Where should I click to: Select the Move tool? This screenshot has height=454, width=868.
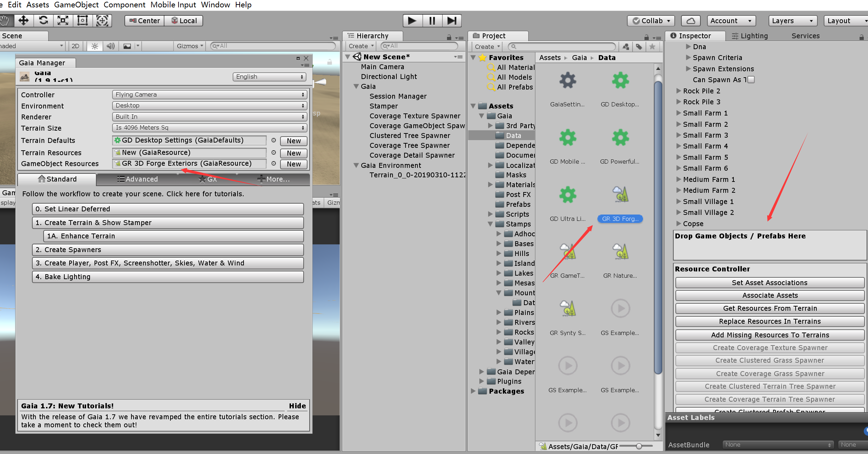pyautogui.click(x=23, y=20)
